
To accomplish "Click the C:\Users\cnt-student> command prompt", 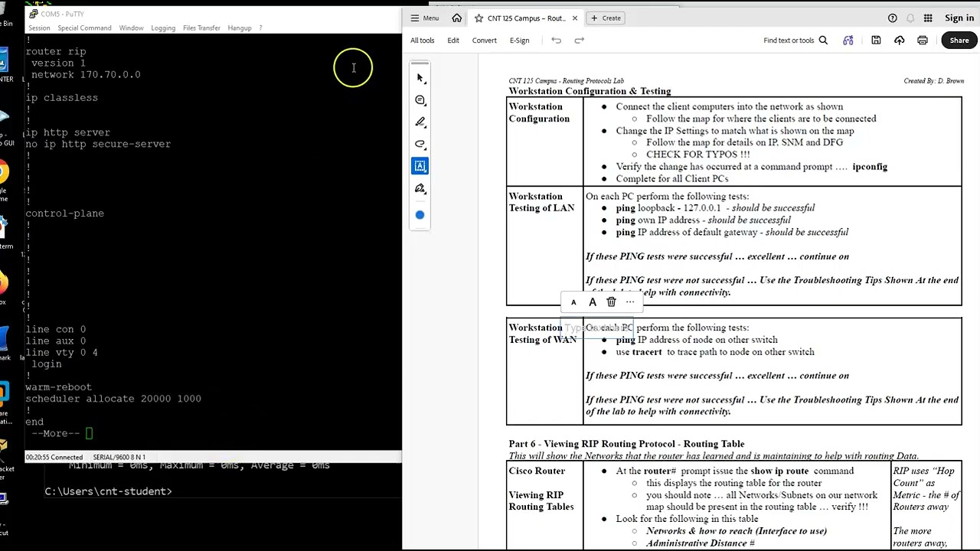I will pyautogui.click(x=108, y=491).
